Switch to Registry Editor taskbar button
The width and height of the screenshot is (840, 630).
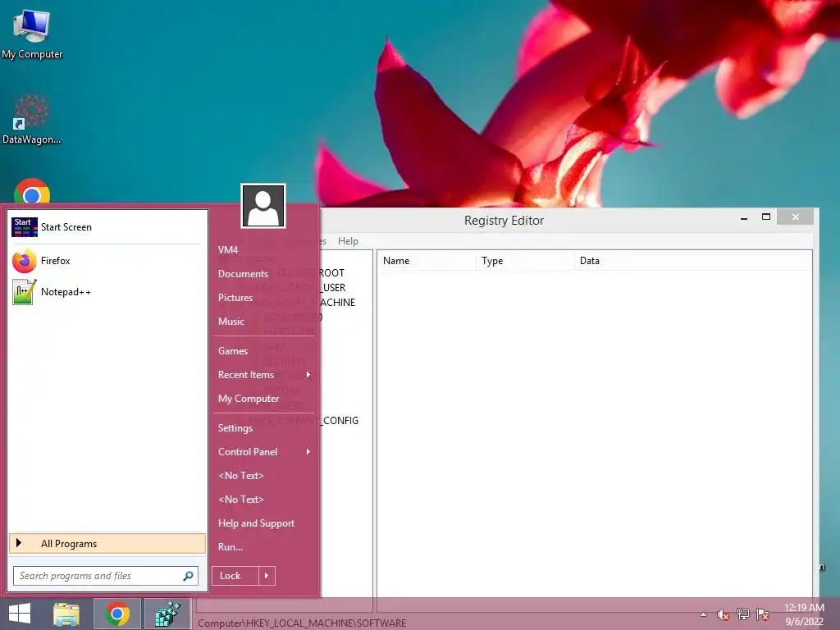(167, 614)
